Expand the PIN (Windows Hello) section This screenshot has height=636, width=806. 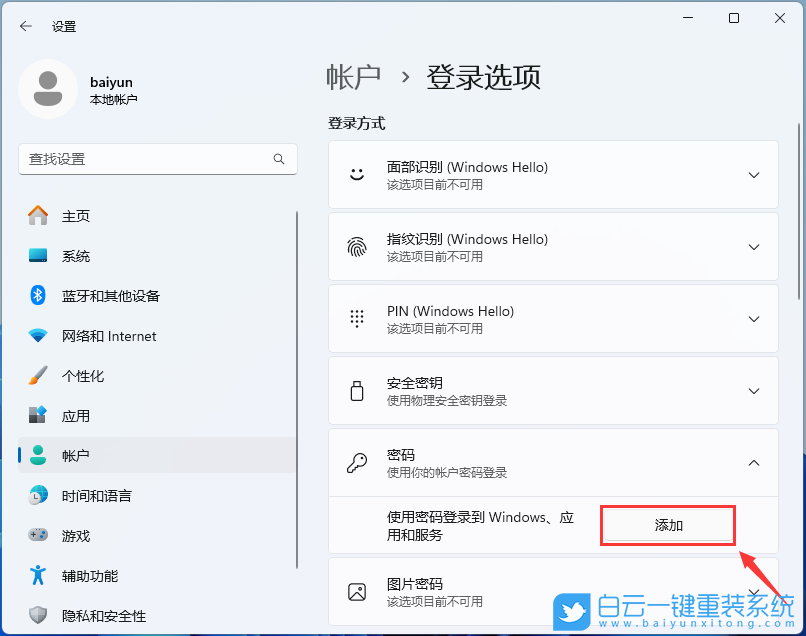[x=753, y=318]
